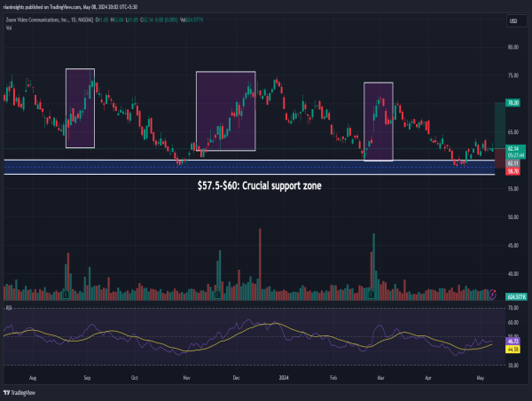
Task: Click the Aug label on time axis
Action: (33, 378)
